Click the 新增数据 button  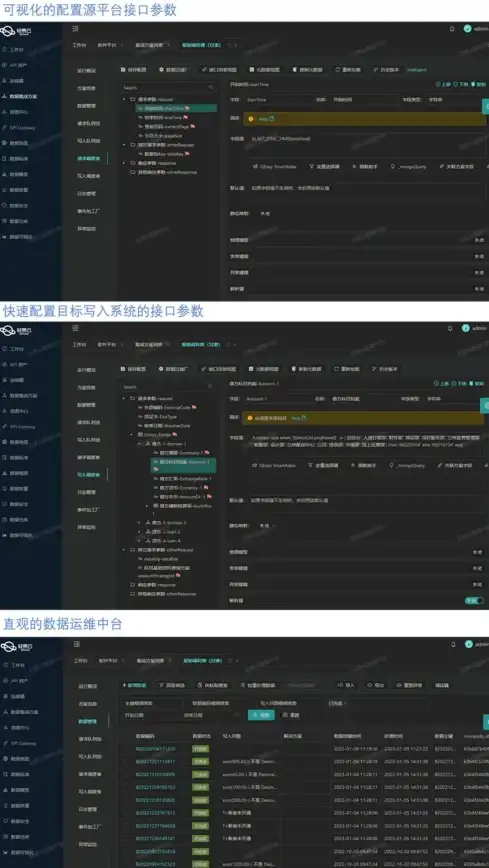pyautogui.click(x=135, y=685)
